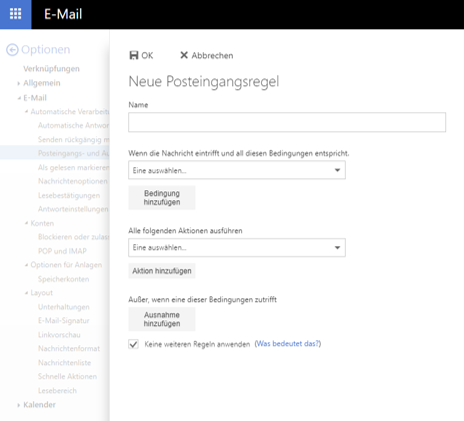Viewport: 464px width, 421px height.
Task: Open Nachrichtenliste in sidebar
Action: pyautogui.click(x=64, y=363)
